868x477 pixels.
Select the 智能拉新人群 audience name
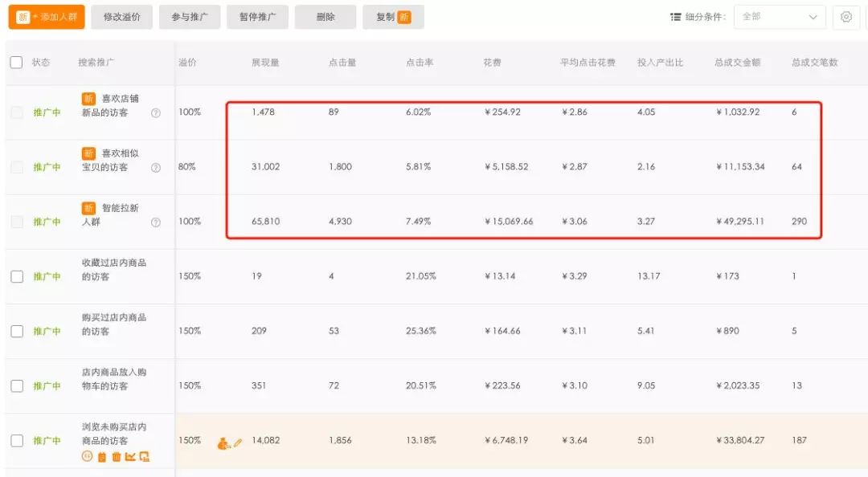pyautogui.click(x=111, y=214)
